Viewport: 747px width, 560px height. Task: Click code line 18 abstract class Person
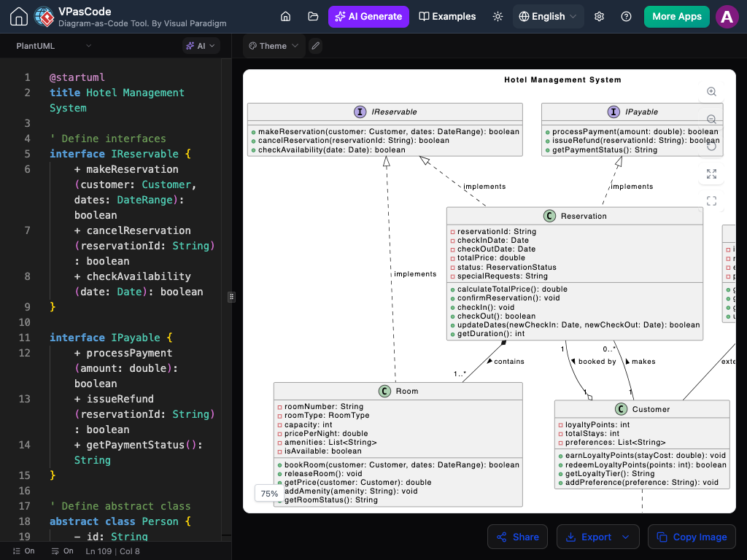120,521
